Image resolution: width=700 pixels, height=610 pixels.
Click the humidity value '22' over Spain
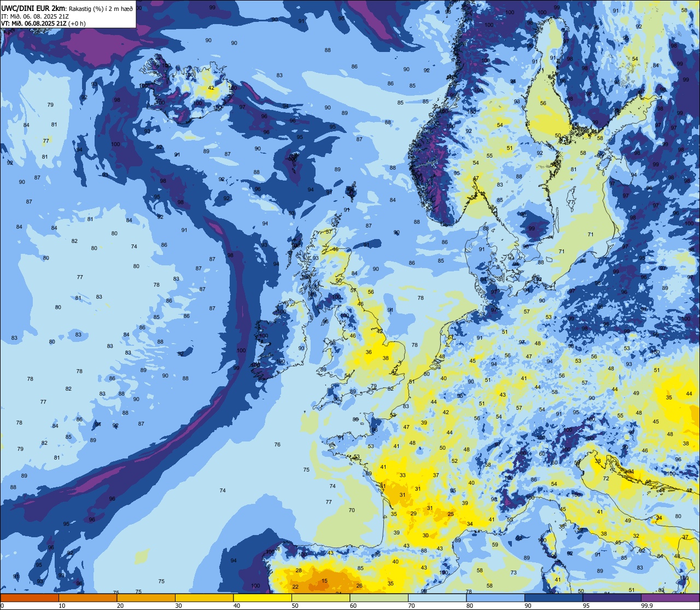pos(295,586)
